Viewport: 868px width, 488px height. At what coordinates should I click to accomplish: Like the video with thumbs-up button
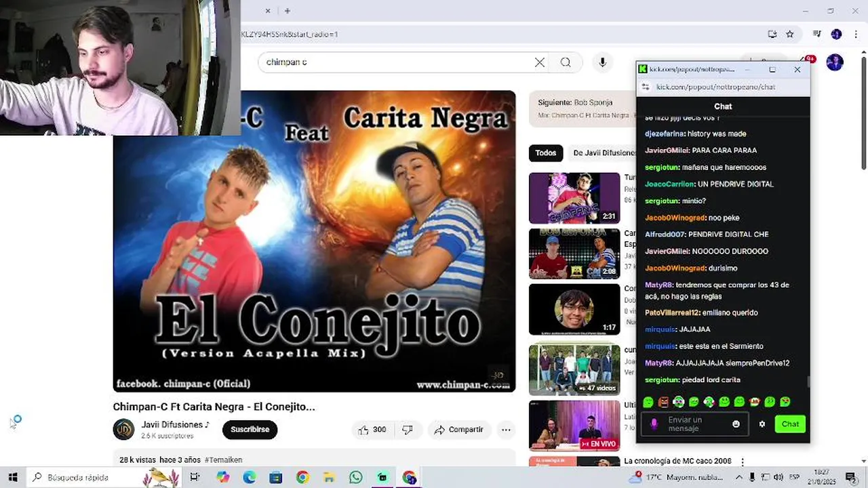pos(372,430)
